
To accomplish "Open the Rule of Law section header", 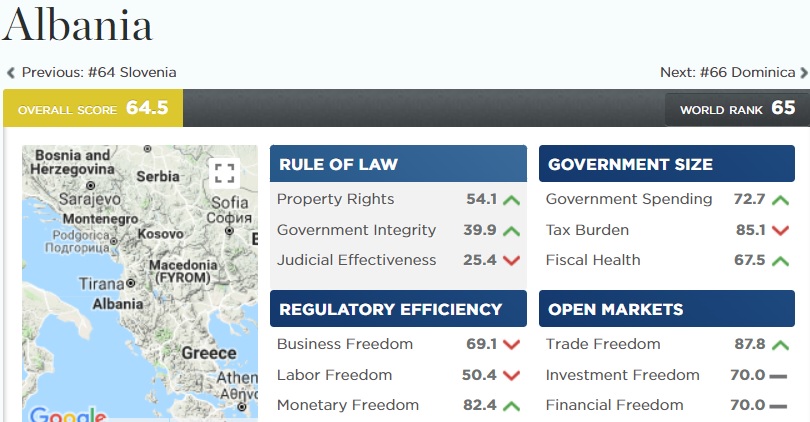I will click(x=398, y=164).
